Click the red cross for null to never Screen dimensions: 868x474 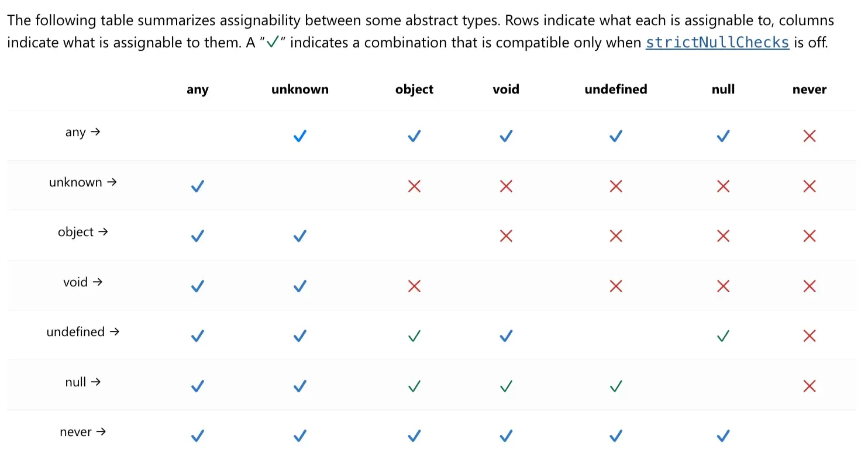coord(809,386)
